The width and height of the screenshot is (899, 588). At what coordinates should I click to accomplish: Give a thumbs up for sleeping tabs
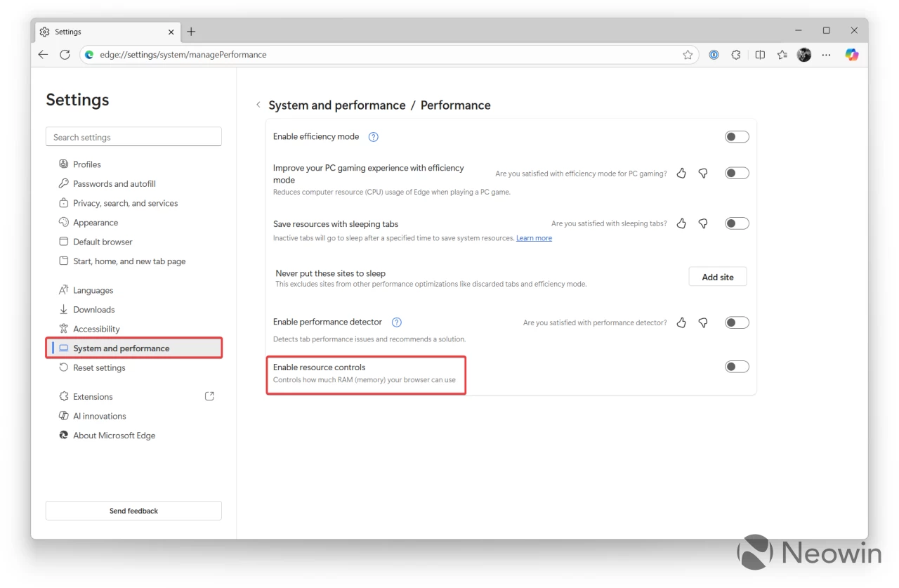(x=681, y=223)
